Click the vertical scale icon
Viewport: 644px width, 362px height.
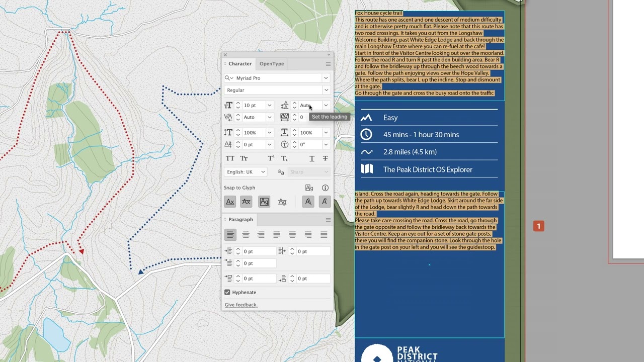tap(228, 132)
